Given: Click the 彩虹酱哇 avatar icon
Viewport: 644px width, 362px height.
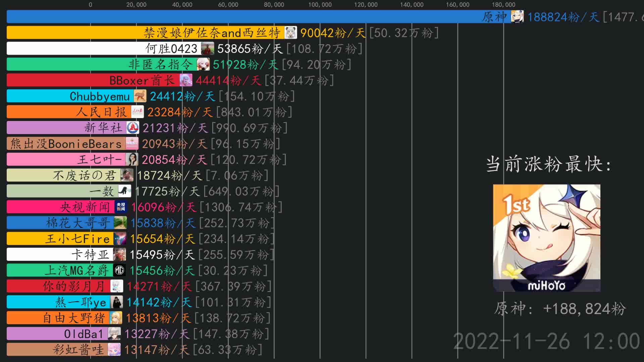Looking at the screenshot, I should pos(114,349).
